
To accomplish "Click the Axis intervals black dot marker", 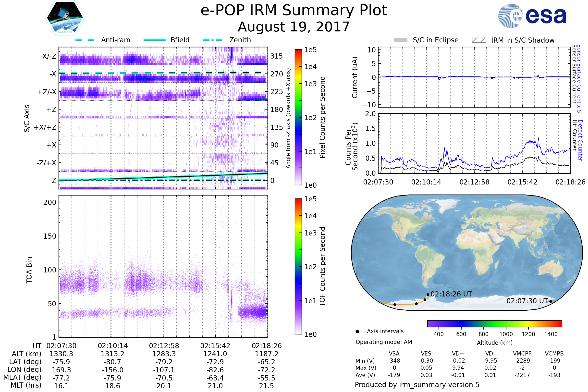I will [357, 331].
